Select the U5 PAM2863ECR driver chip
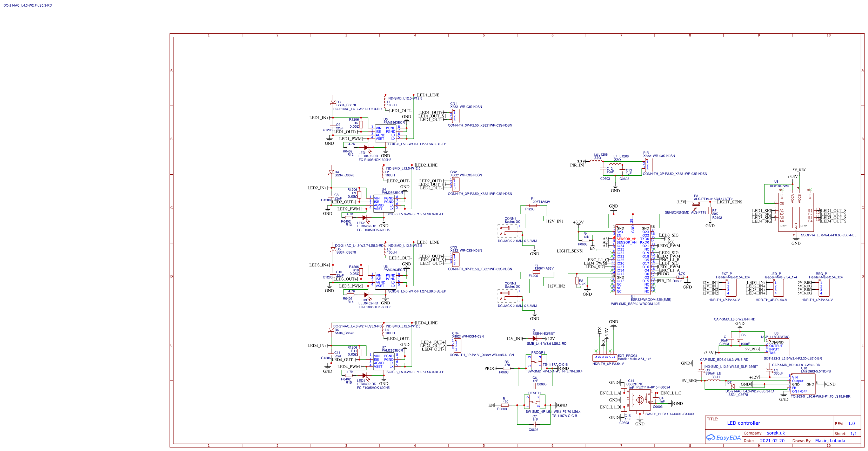The image size is (868, 451). click(x=385, y=133)
